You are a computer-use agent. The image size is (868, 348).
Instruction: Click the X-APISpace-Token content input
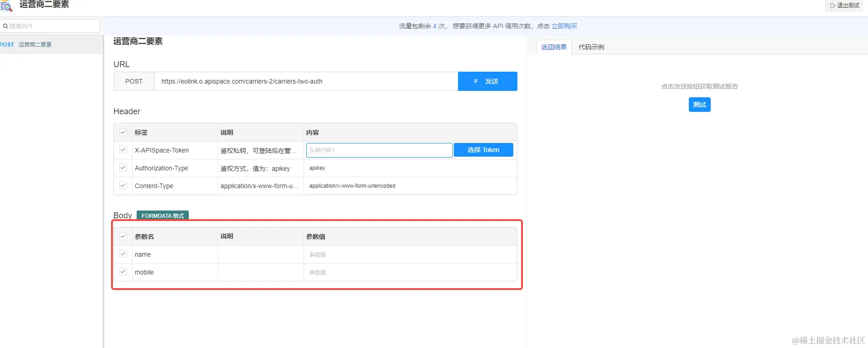(379, 150)
